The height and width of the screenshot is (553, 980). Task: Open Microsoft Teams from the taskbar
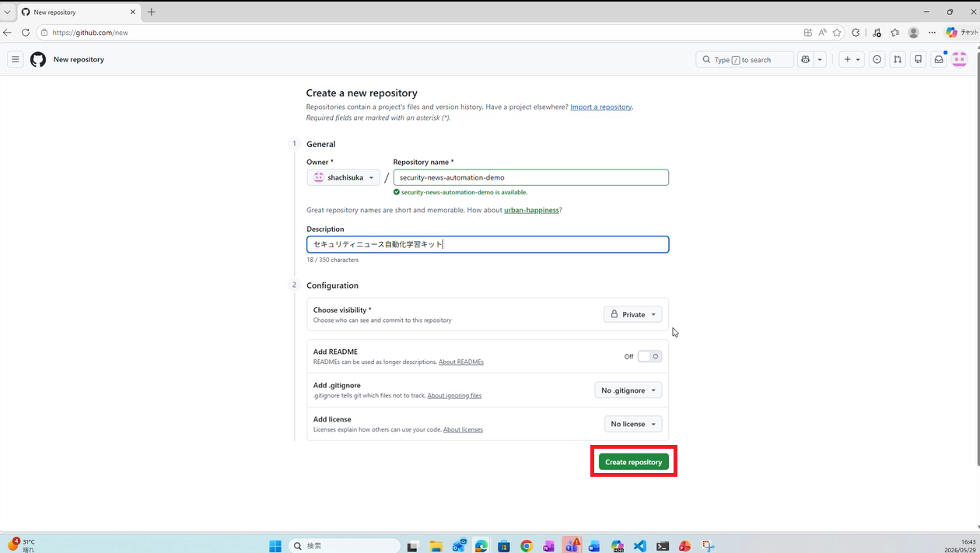pos(572,545)
